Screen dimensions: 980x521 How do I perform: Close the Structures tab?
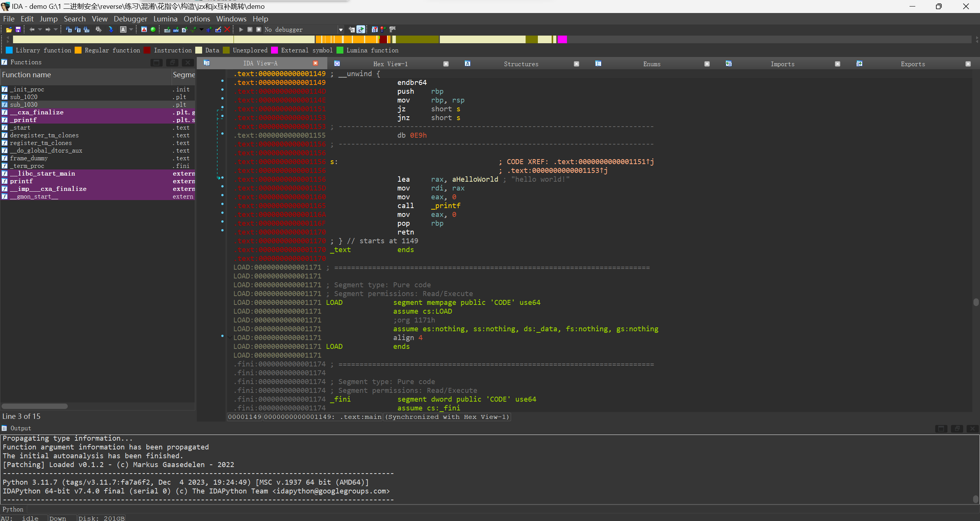(x=577, y=64)
